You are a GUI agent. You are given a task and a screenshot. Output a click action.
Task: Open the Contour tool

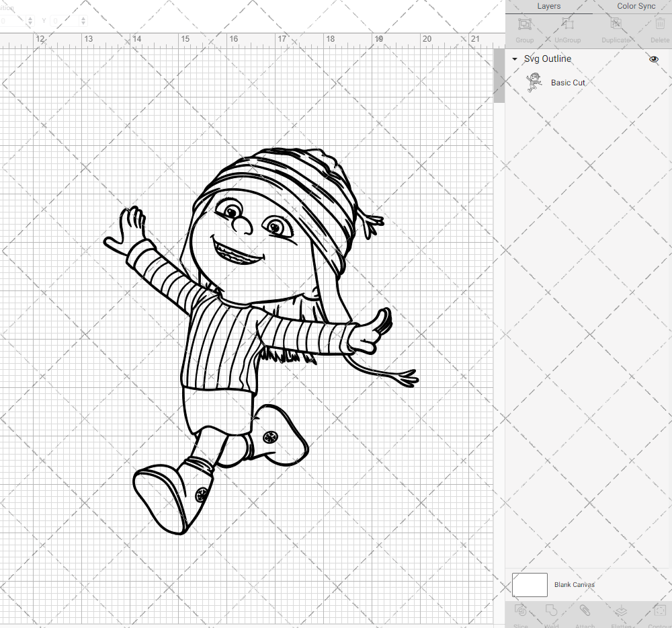[x=659, y=612]
